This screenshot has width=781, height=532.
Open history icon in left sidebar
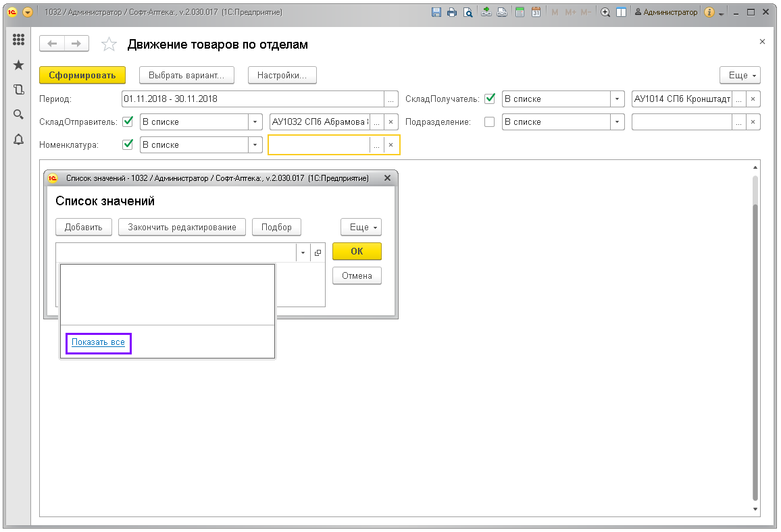click(x=19, y=89)
